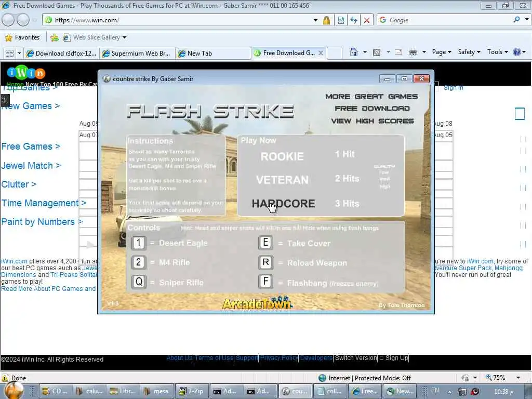This screenshot has width=532, height=399.
Task: Click VIEW HIGH SCORES in game
Action: click(x=372, y=121)
